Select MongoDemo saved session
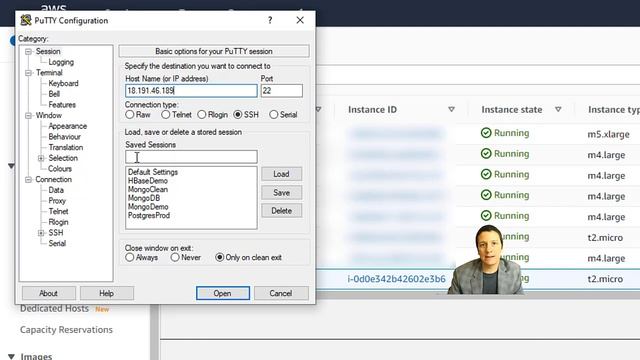Image resolution: width=640 pixels, height=360 pixels. coord(148,207)
